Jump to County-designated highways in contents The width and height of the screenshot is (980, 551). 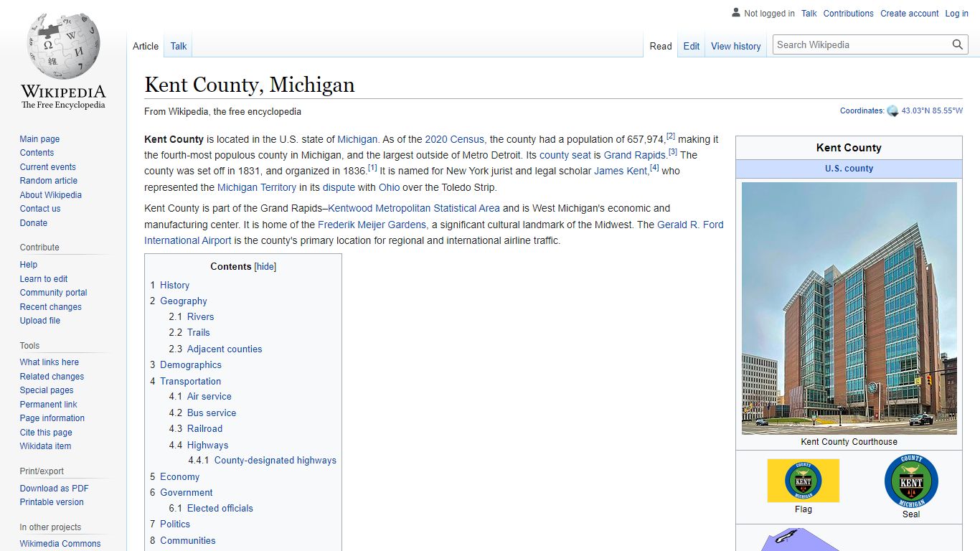[x=275, y=461]
